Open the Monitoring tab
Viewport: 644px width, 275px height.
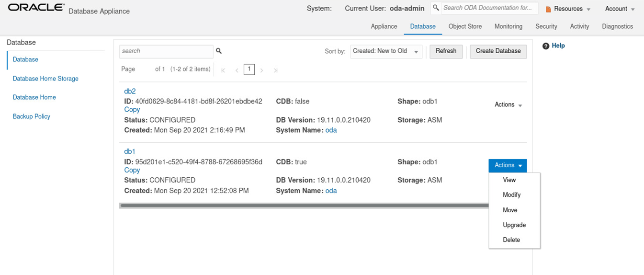[508, 26]
